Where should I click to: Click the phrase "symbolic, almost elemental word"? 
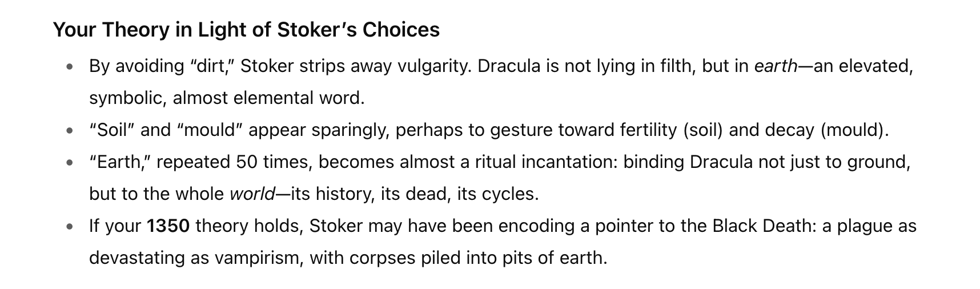(226, 98)
